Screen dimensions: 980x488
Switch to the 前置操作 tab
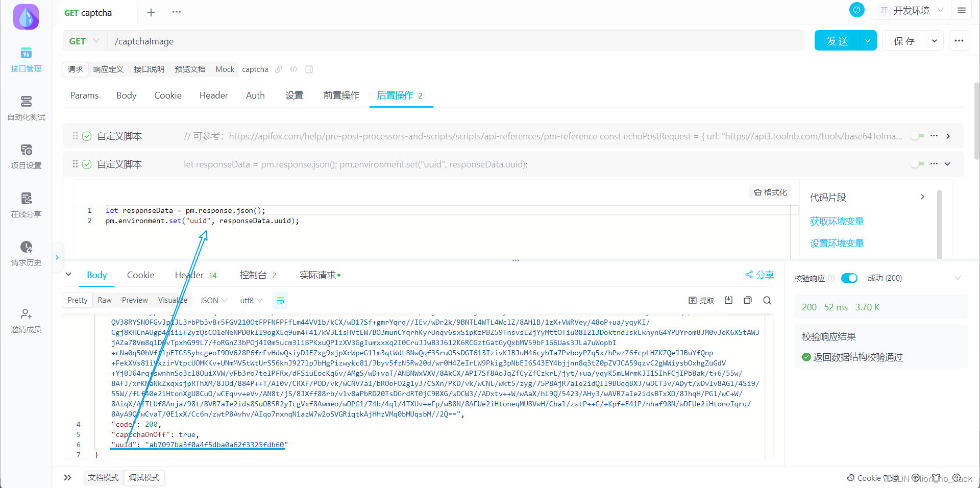click(341, 95)
